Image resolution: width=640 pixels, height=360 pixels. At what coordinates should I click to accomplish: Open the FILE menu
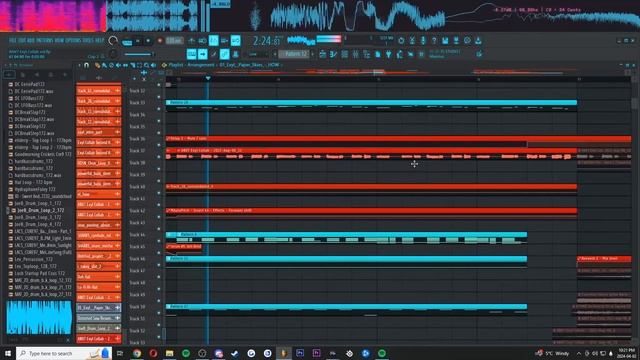(13, 40)
